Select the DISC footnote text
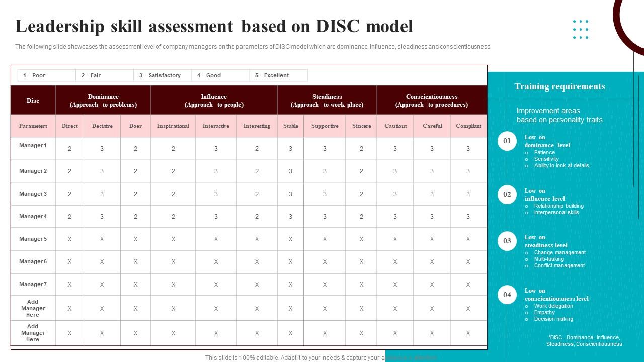Viewport: 644px width, 362px height. (x=584, y=340)
